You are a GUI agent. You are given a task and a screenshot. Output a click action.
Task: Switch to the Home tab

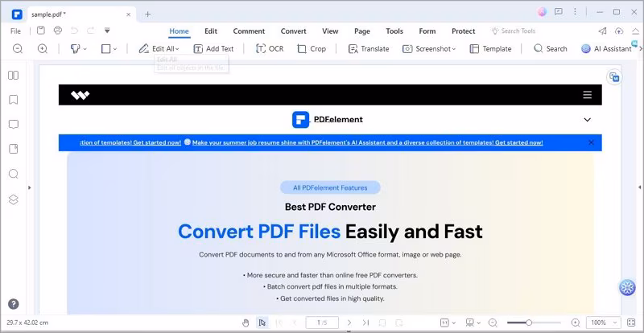pos(179,31)
